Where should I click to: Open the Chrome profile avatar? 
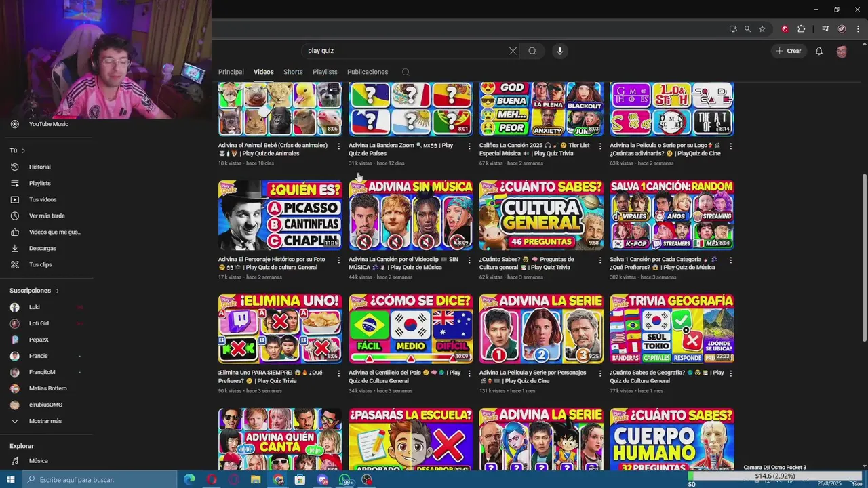[842, 29]
